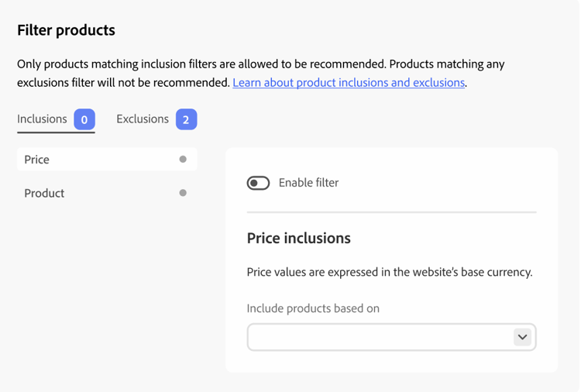
Task: Switch to the Exclusions tab
Action: click(x=143, y=119)
